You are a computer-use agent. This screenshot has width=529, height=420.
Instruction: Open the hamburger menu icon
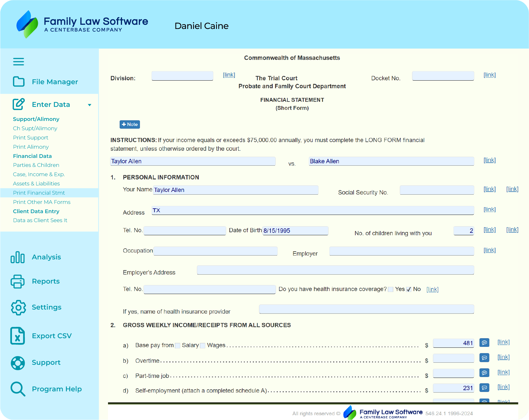click(x=18, y=62)
